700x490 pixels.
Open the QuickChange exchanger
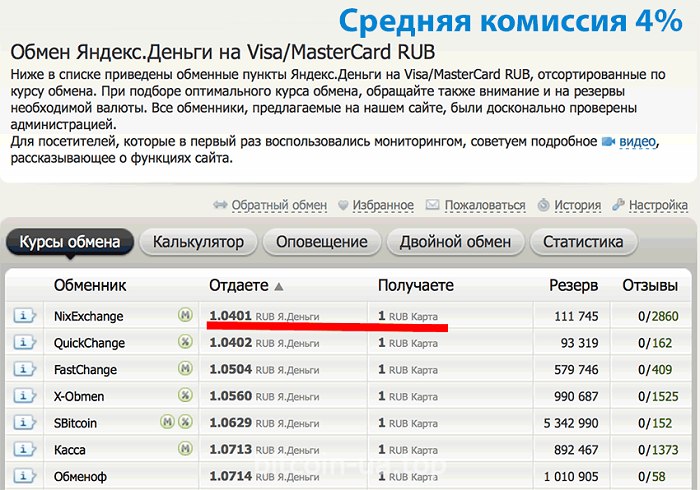click(89, 343)
